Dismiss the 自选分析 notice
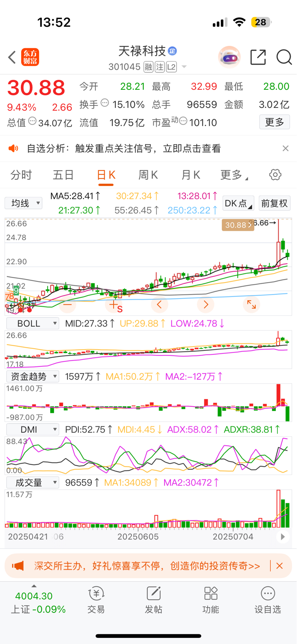Image resolution: width=297 pixels, height=644 pixels. click(x=285, y=149)
